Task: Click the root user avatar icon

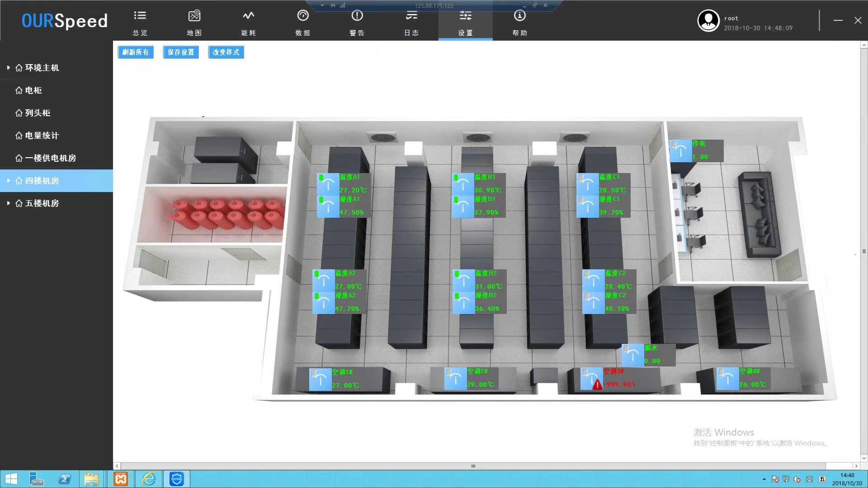Action: coord(708,21)
